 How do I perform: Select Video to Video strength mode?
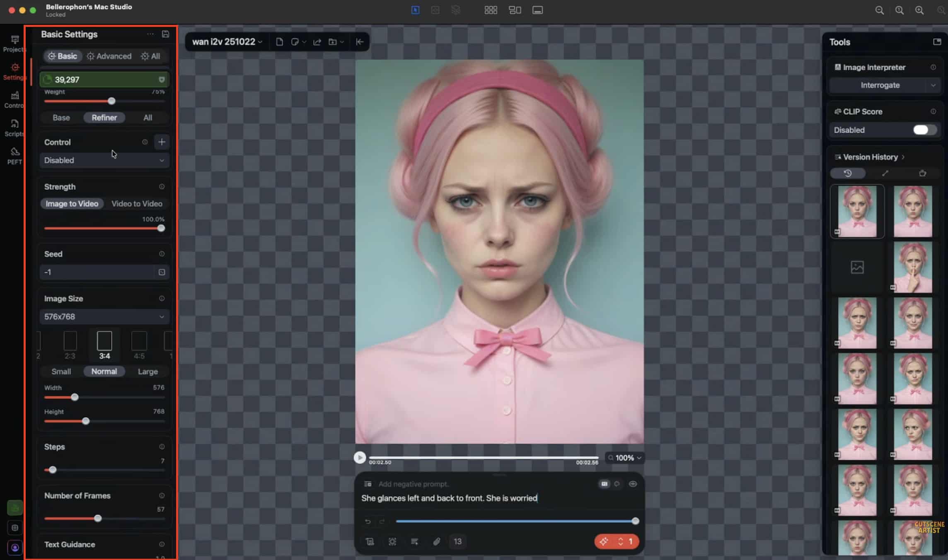[137, 204]
